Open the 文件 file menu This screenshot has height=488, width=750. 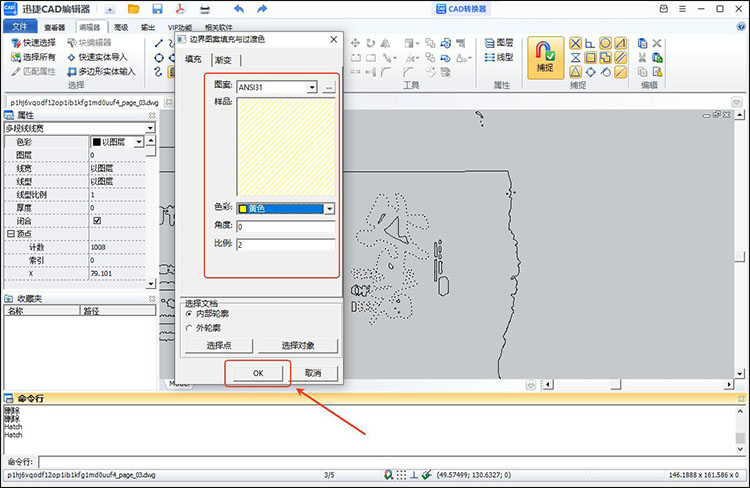point(19,27)
